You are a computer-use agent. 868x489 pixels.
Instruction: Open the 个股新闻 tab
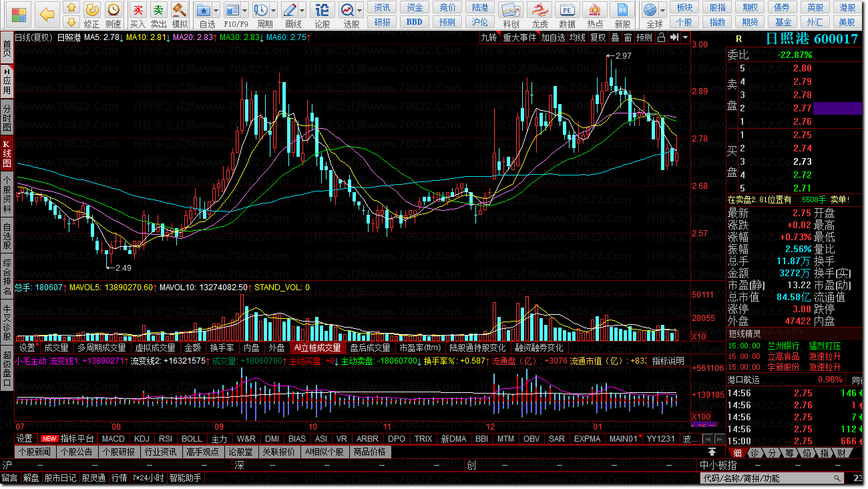[x=35, y=452]
